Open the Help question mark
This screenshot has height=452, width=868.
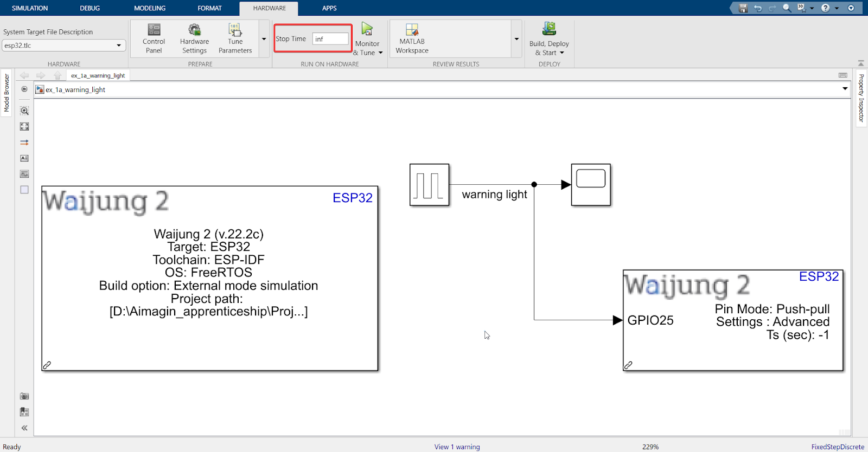click(x=825, y=8)
